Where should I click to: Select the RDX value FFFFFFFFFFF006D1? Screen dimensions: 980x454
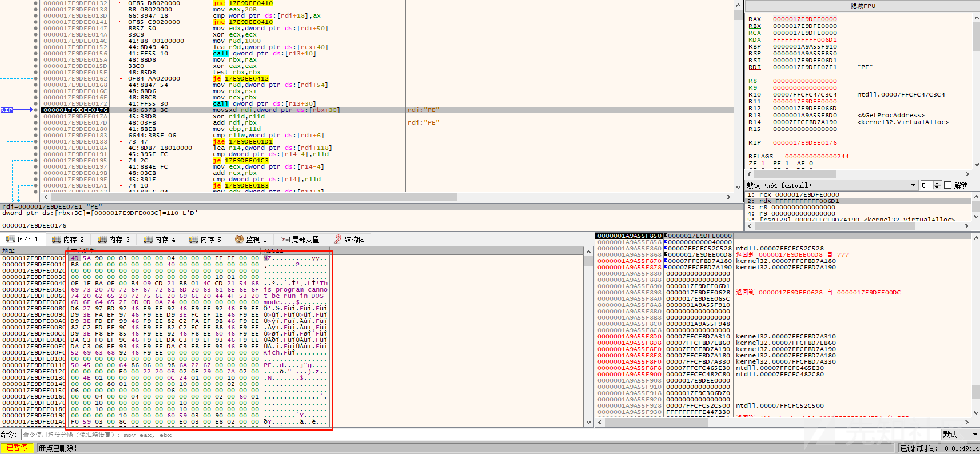(x=804, y=39)
